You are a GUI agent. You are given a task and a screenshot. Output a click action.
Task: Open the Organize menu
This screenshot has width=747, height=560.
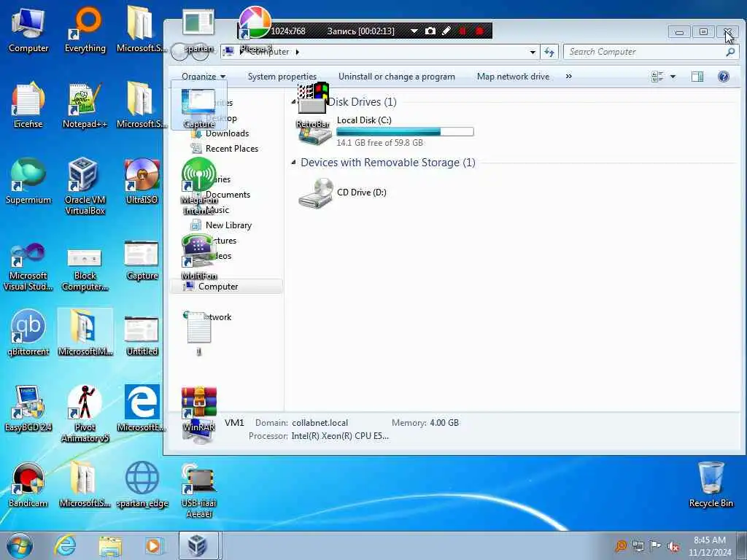[204, 76]
